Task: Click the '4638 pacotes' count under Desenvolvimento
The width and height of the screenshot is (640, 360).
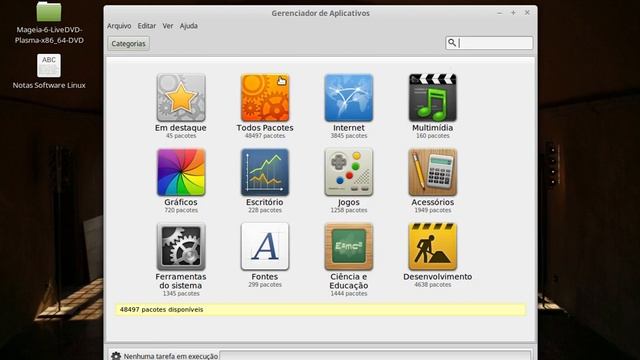Action: coord(433,284)
